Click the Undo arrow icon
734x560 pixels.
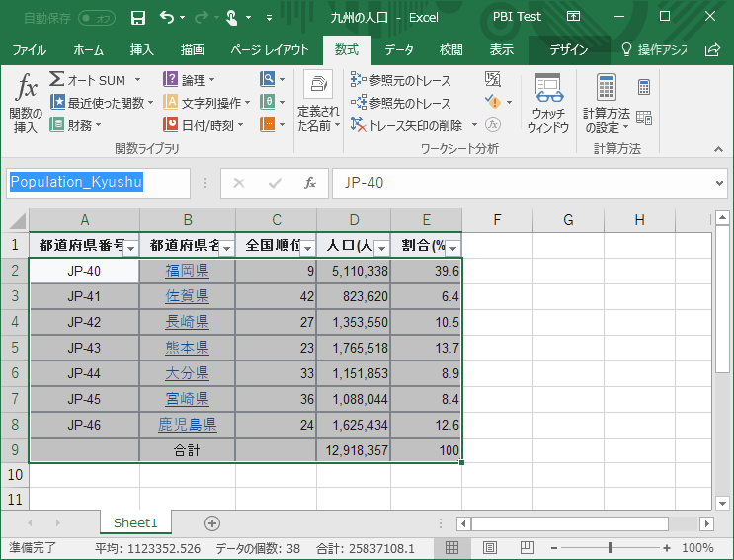[x=167, y=18]
